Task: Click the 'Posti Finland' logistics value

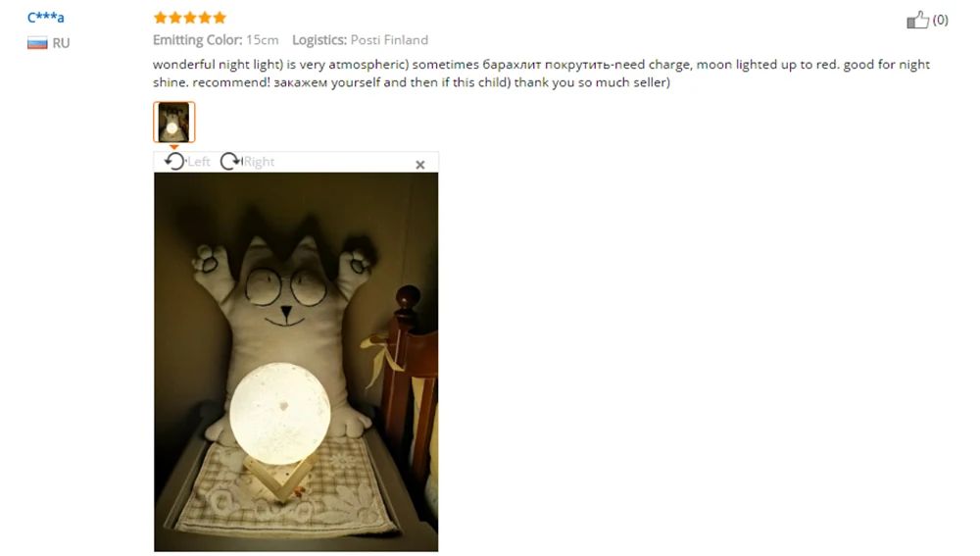Action: click(x=389, y=40)
